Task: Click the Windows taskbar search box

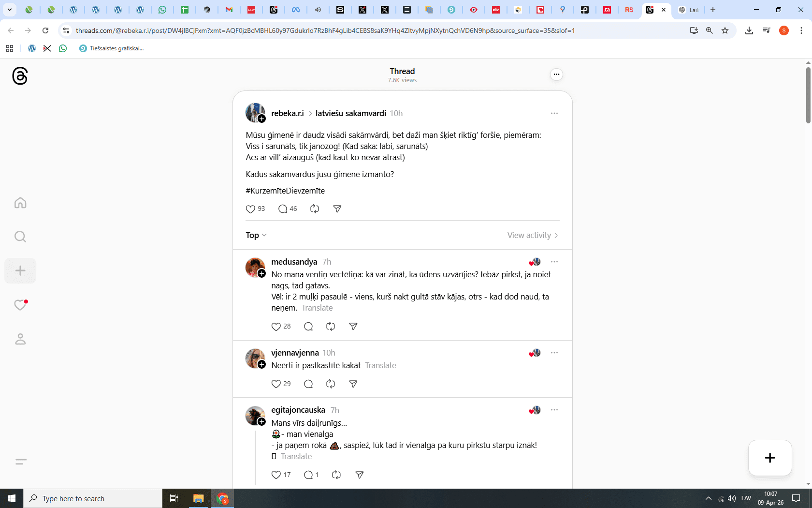Action: click(93, 498)
